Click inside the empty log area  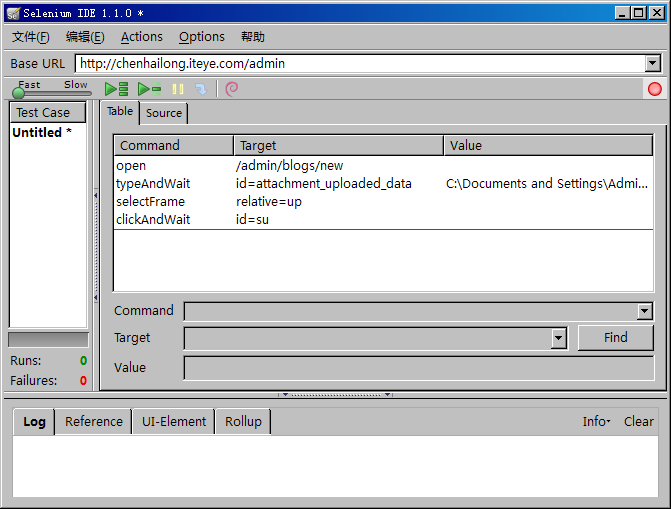pos(336,466)
